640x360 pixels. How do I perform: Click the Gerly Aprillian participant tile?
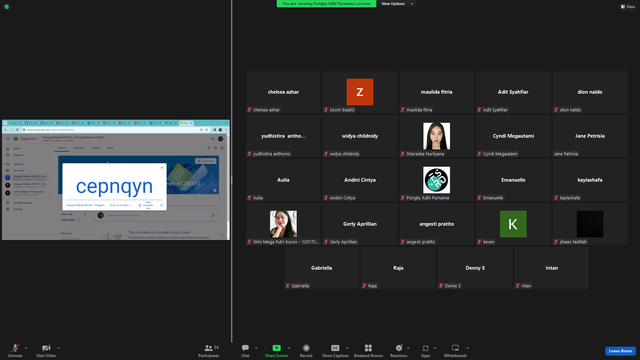[360, 224]
